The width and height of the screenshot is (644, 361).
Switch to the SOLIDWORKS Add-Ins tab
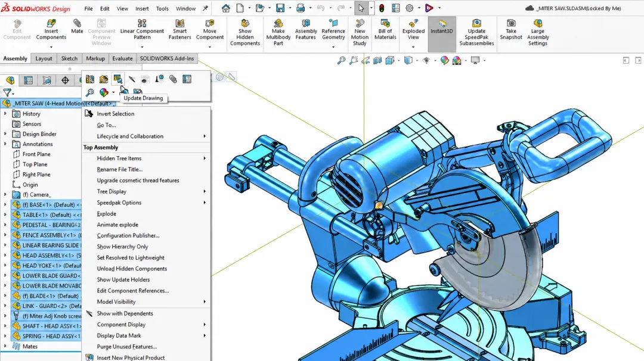[x=167, y=58]
